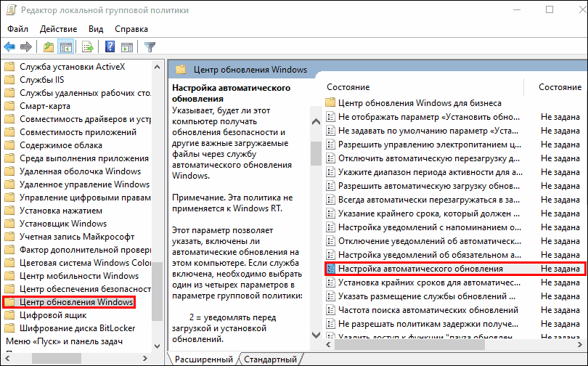Click the tree pane scroll-down arrow
588x366 pixels.
[157, 346]
